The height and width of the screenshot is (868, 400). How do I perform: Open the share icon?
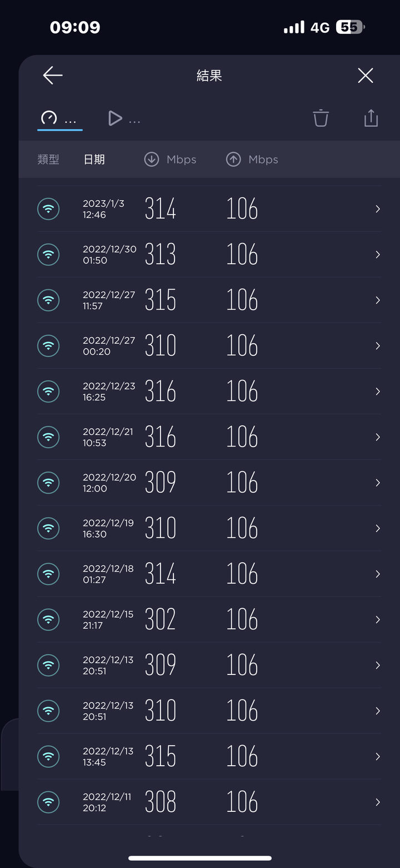coord(371,118)
